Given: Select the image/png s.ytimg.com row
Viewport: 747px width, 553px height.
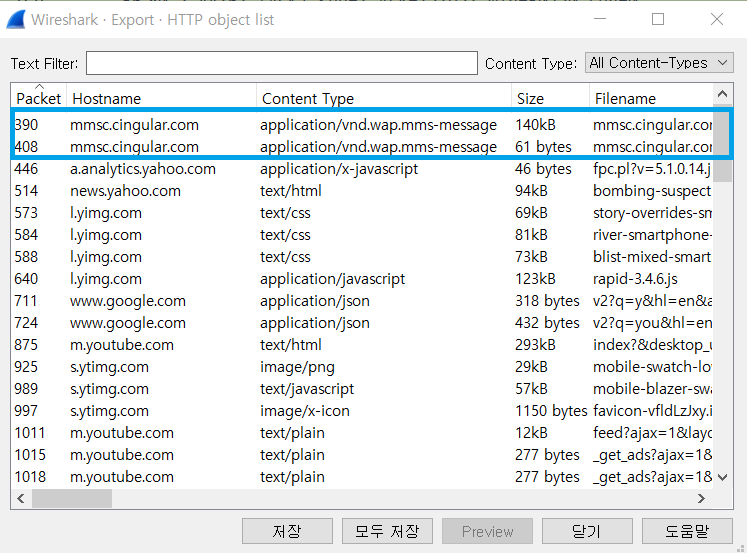Looking at the screenshot, I should pos(363,367).
